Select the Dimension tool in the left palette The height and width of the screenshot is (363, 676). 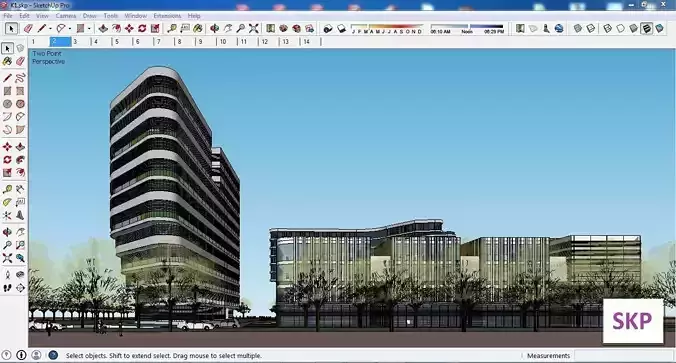[20, 189]
